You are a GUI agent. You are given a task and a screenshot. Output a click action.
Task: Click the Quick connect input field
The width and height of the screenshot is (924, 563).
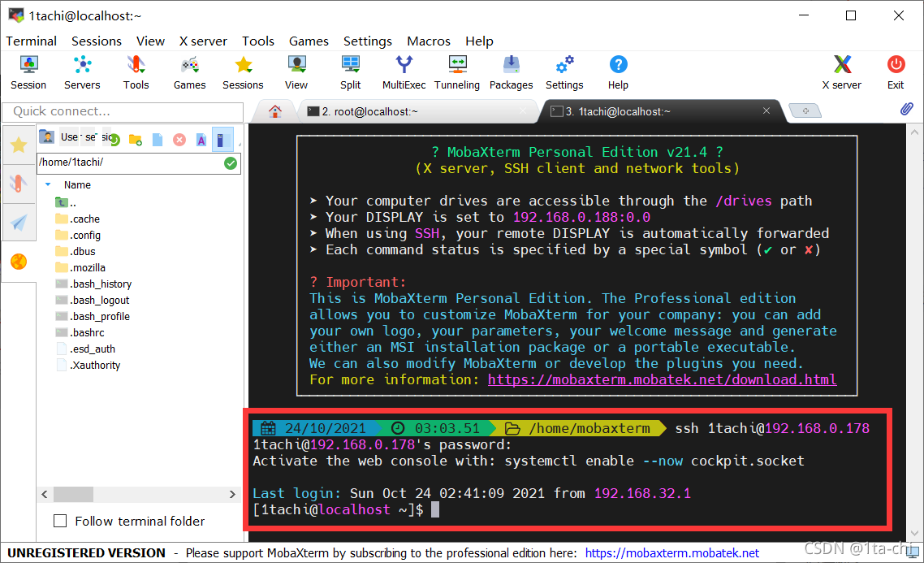click(x=123, y=111)
